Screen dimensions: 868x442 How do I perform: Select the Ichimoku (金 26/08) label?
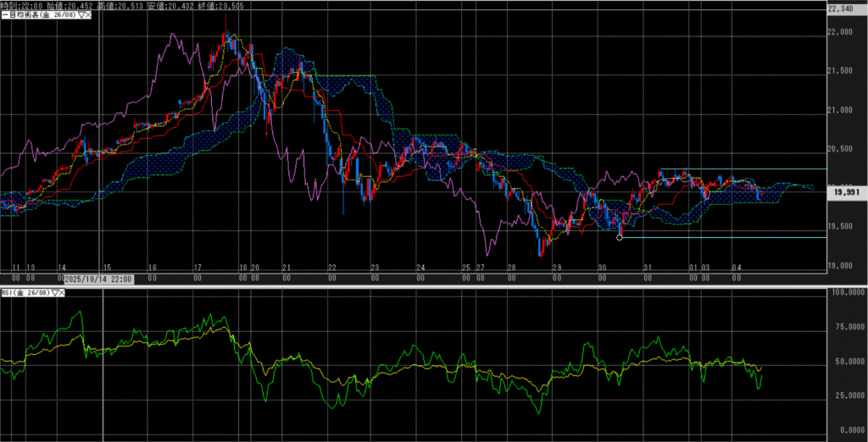tap(37, 16)
